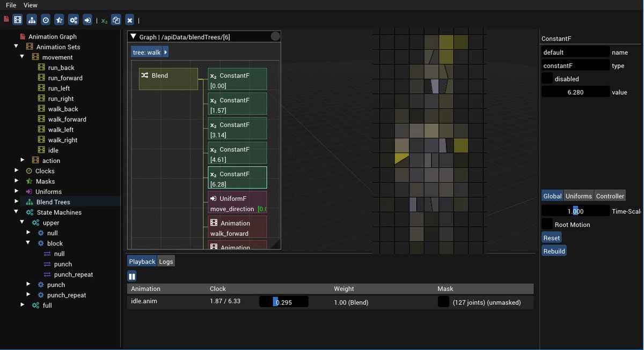Click the clock toolbar icon
Screen dimensions: 644x350
[x=46, y=20]
